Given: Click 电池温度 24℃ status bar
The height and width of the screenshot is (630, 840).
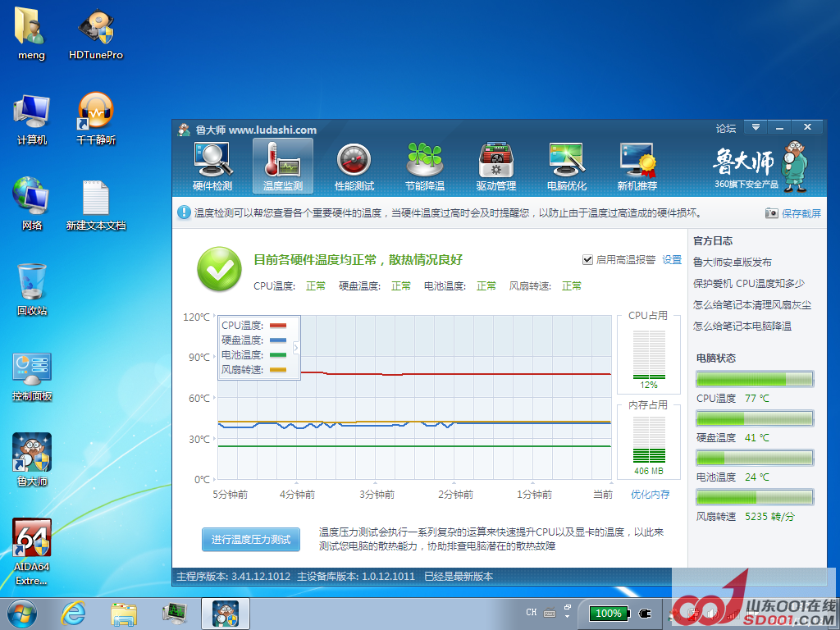Looking at the screenshot, I should point(755,458).
